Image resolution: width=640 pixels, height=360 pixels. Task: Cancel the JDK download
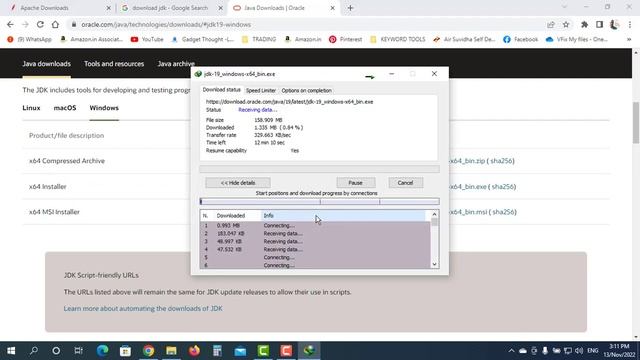(405, 183)
